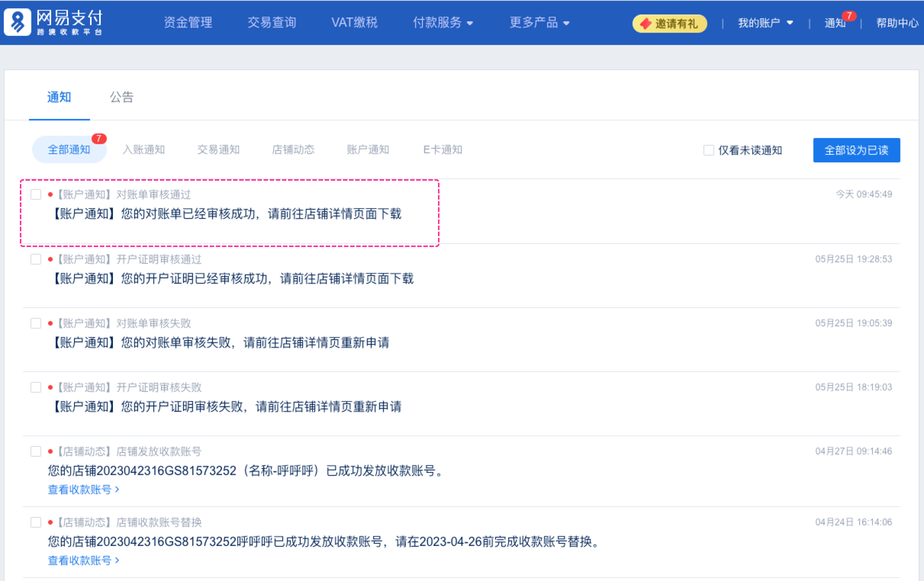924x581 pixels.
Task: Click the unread dot on 店铺发放收款账号
Action: (x=50, y=451)
